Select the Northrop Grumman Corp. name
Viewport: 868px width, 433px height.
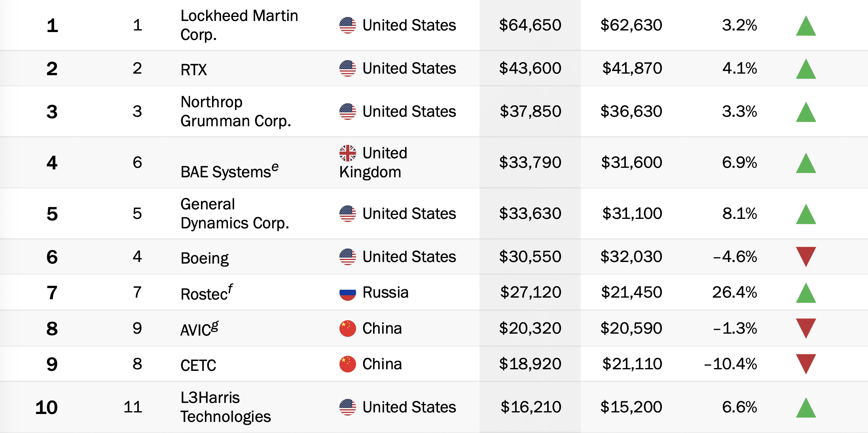pos(235,112)
